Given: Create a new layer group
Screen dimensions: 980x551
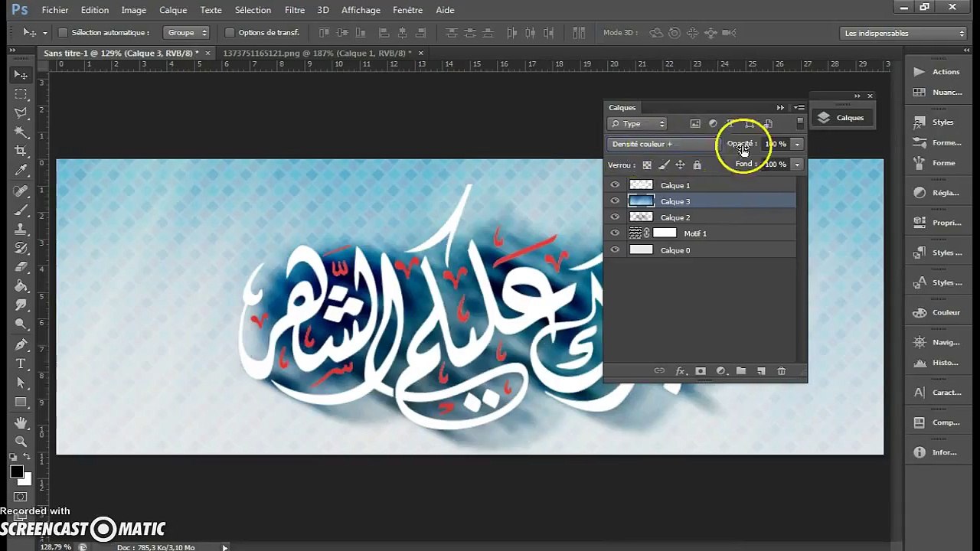Looking at the screenshot, I should pyautogui.click(x=741, y=371).
